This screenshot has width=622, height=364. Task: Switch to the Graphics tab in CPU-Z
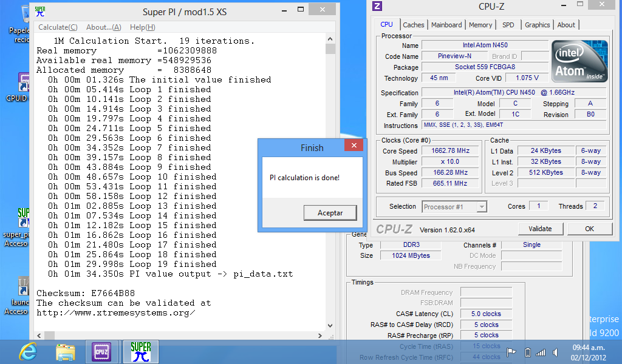click(537, 25)
